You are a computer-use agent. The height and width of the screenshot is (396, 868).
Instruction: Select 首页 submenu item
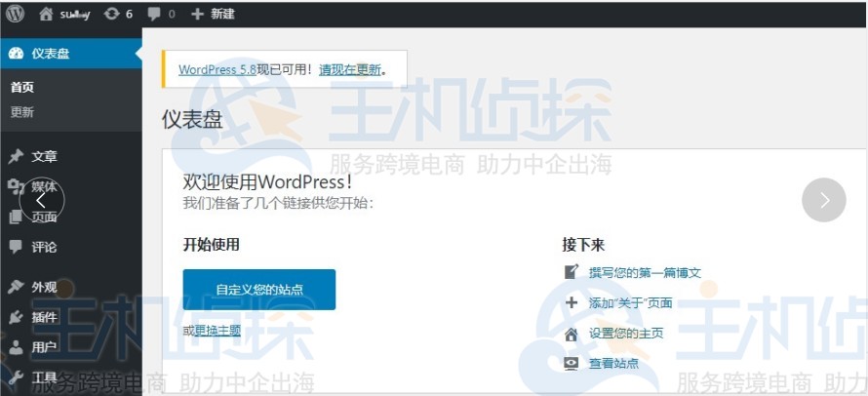click(22, 88)
